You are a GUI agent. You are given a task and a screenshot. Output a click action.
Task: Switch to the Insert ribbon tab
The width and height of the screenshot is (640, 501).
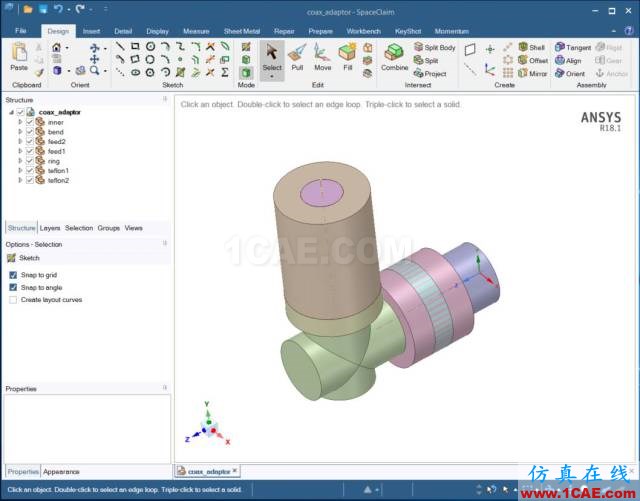[91, 31]
